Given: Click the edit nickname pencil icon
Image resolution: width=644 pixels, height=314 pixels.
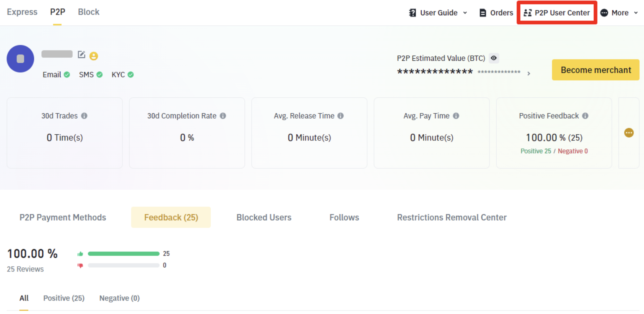Looking at the screenshot, I should pyautogui.click(x=81, y=55).
